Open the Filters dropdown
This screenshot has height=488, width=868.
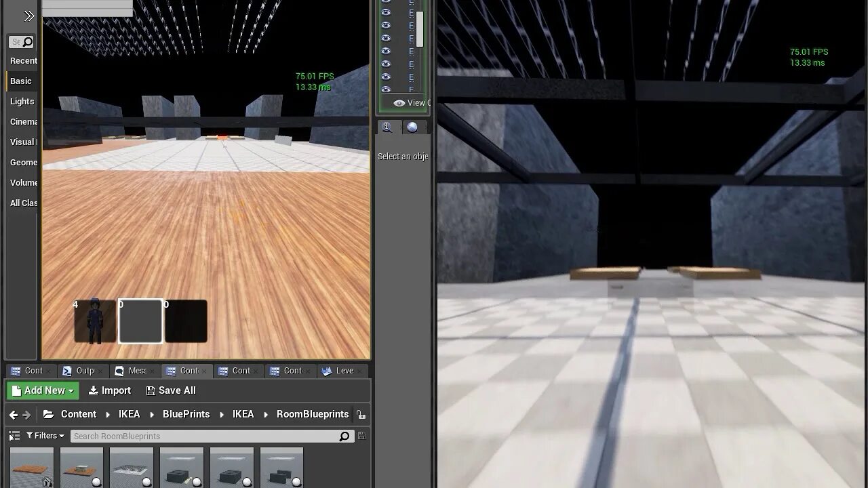45,436
